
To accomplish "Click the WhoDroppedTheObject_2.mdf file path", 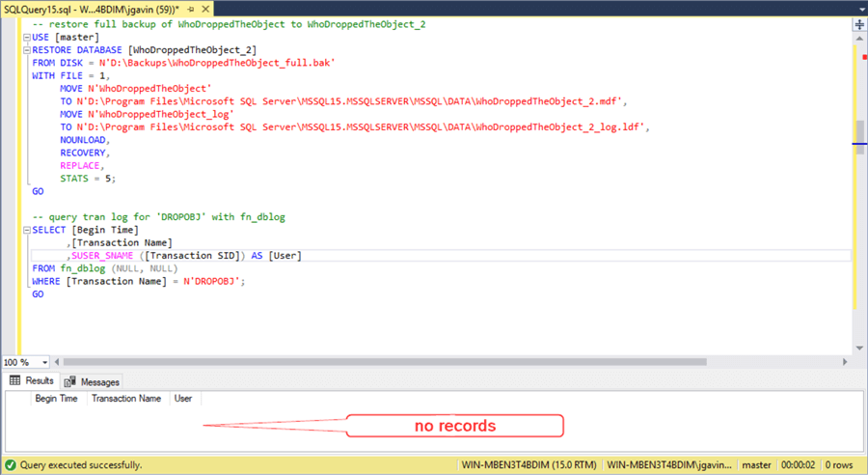I will (349, 101).
